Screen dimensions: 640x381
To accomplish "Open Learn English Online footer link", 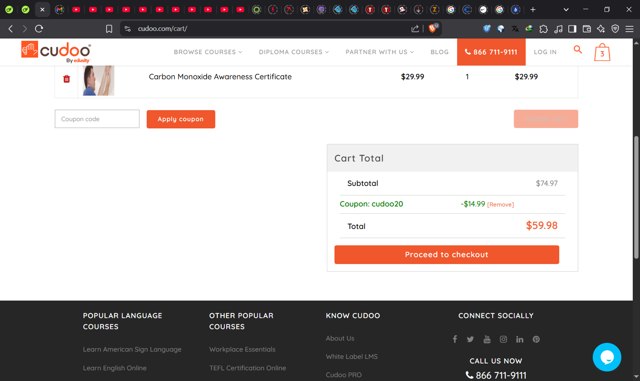I will pyautogui.click(x=114, y=368).
